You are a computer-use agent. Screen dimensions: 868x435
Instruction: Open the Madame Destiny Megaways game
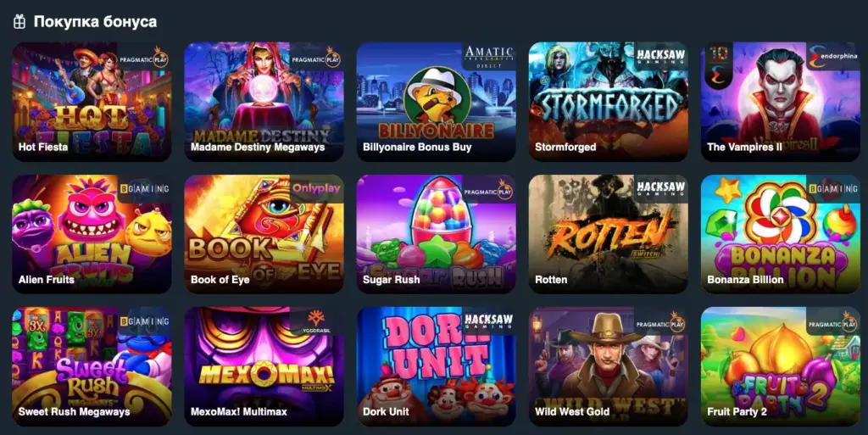coord(264,102)
